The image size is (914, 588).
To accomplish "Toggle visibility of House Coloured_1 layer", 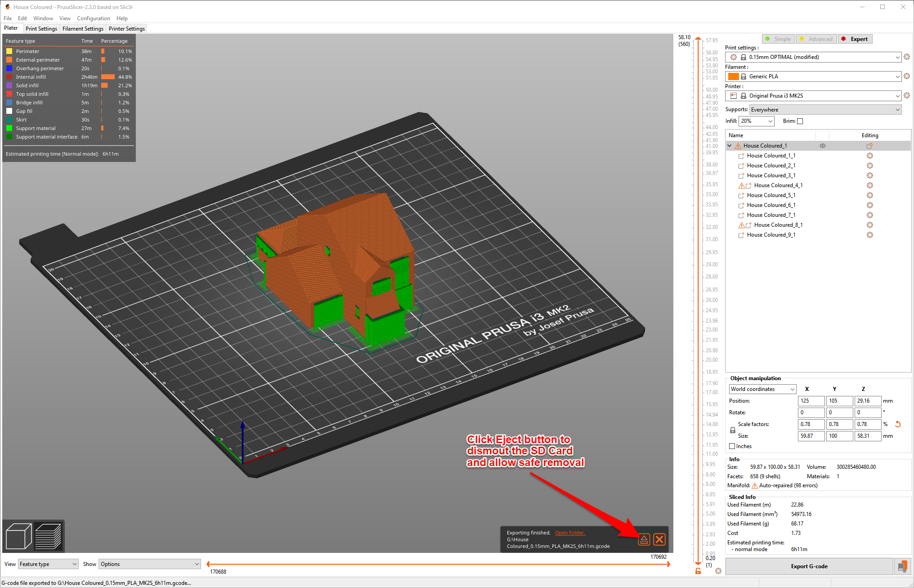I will (x=821, y=145).
